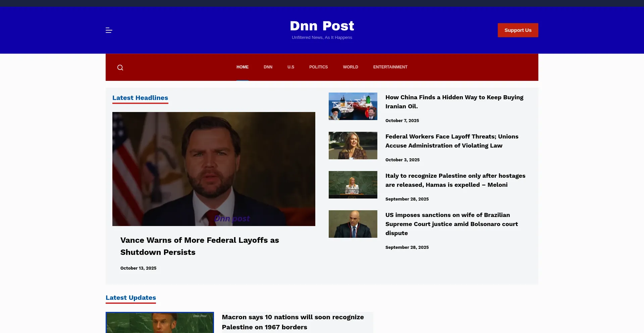Open the hamburger menu icon
Image resolution: width=644 pixels, height=333 pixels.
point(109,30)
